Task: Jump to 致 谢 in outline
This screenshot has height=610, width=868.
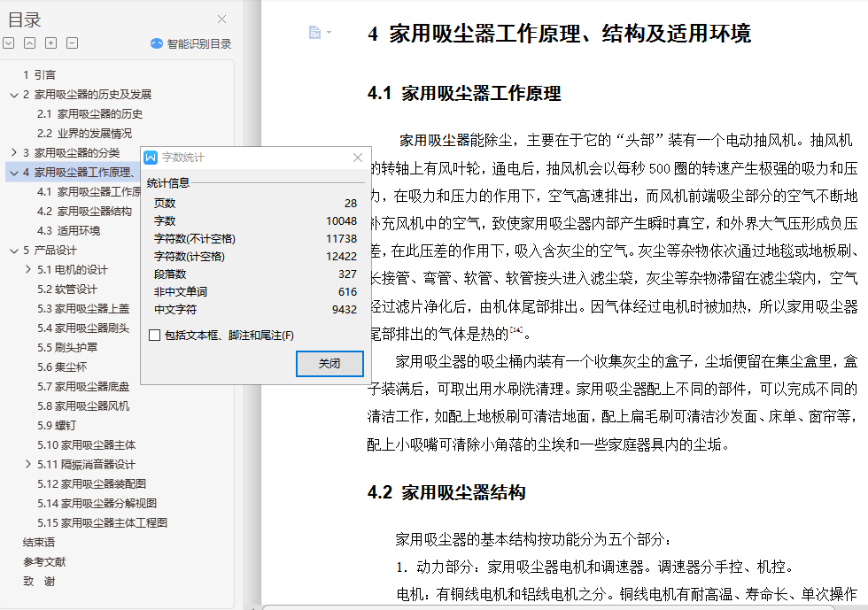Action: (39, 581)
